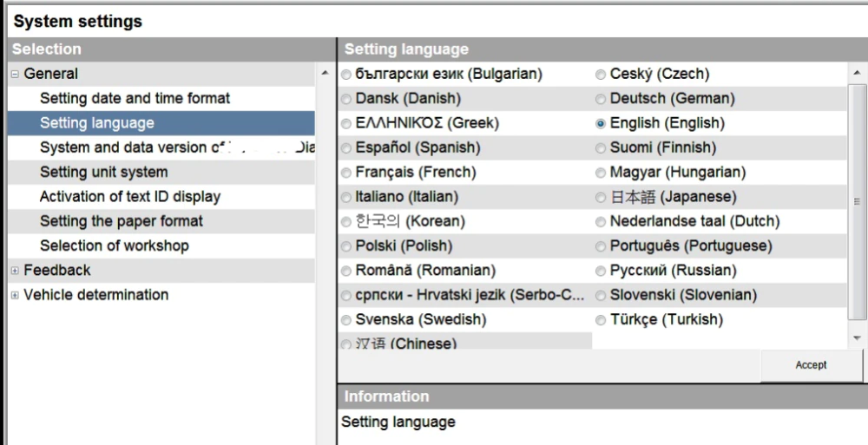
Task: Open Activation of text ID display
Action: [x=130, y=197]
